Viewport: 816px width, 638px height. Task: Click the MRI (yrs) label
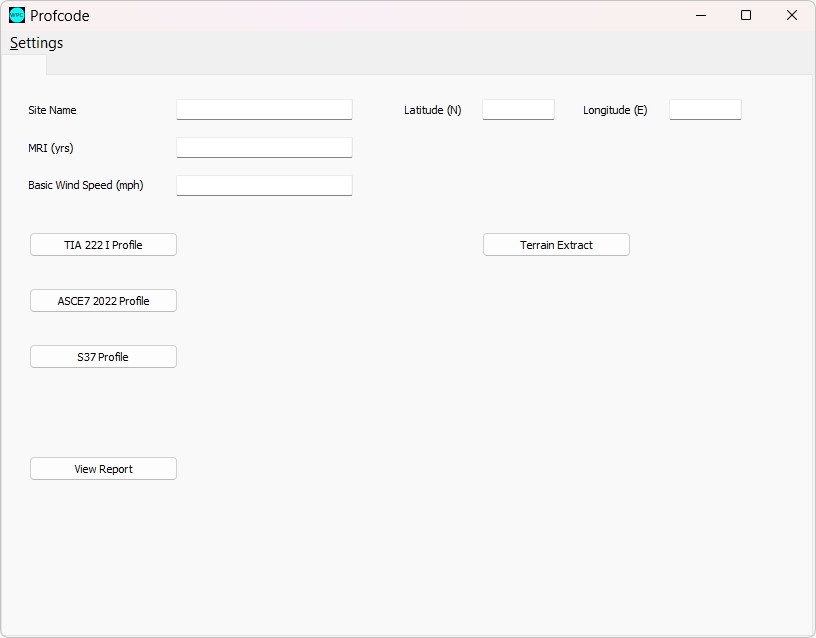click(x=51, y=148)
